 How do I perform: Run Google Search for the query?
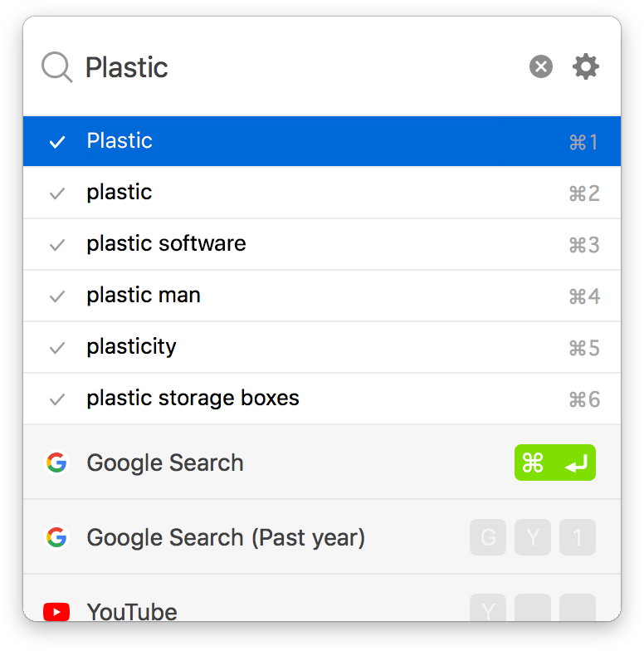click(322, 462)
